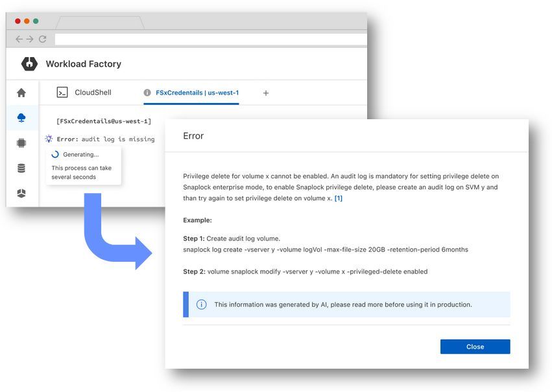The height and width of the screenshot is (392, 552).
Task: Click the green window maximize dot
Action: [x=36, y=21]
